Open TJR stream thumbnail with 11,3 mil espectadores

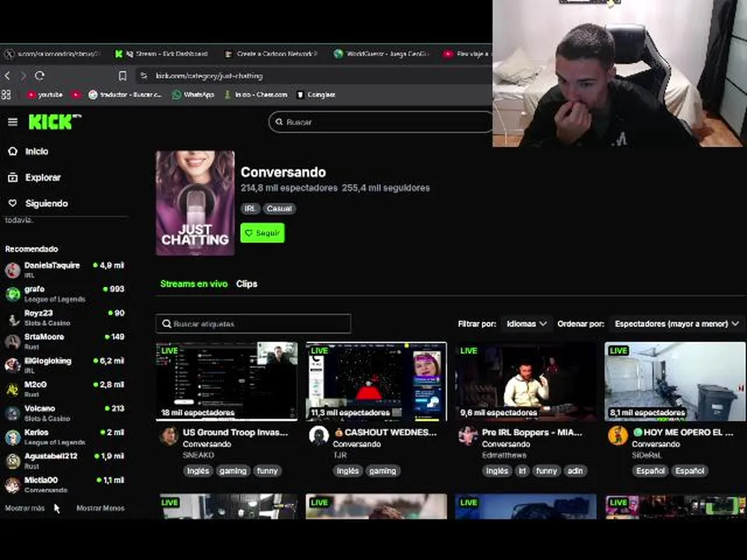[377, 381]
